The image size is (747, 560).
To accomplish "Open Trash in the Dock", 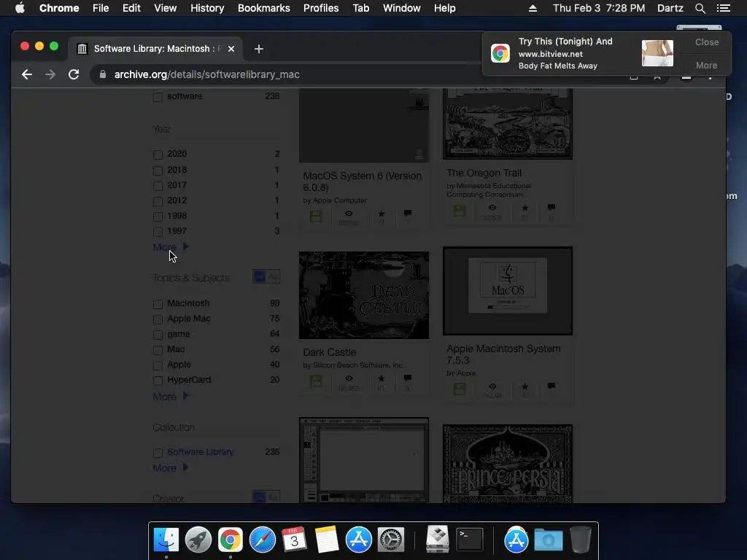I will (x=580, y=540).
